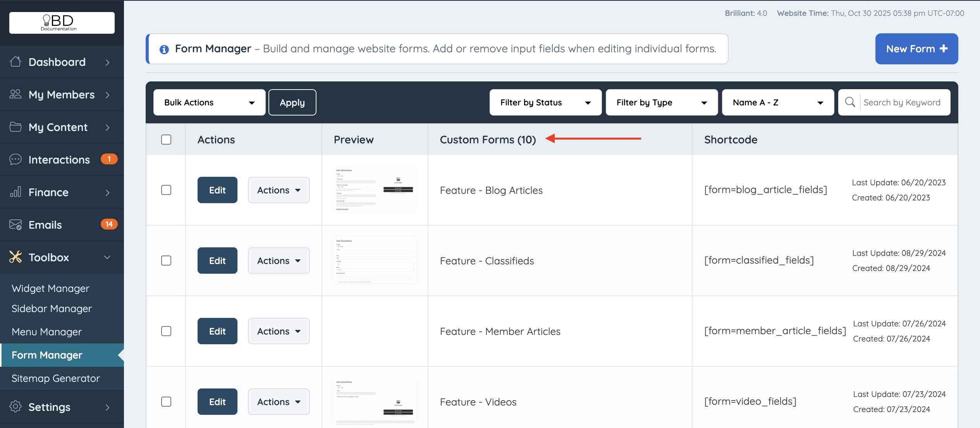Image resolution: width=980 pixels, height=428 pixels.
Task: Click the Finance bar chart icon
Action: click(15, 192)
